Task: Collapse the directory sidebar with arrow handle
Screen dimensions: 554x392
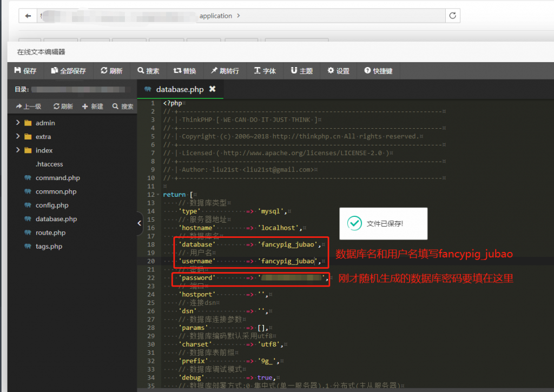Action: click(140, 223)
